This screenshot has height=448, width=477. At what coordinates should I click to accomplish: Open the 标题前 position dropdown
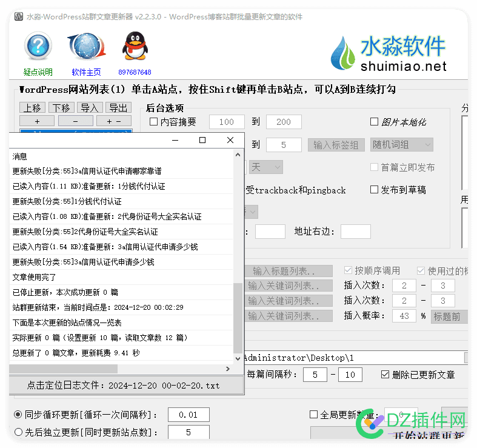pos(449,316)
